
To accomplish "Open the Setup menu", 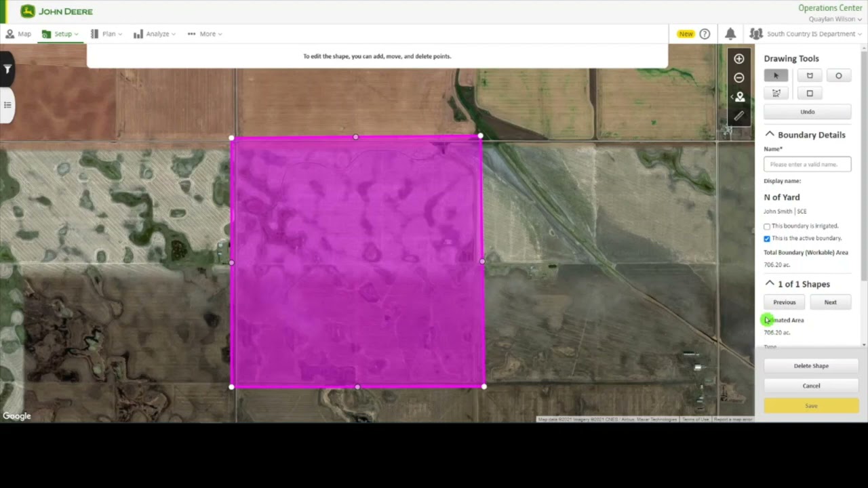I will click(60, 34).
